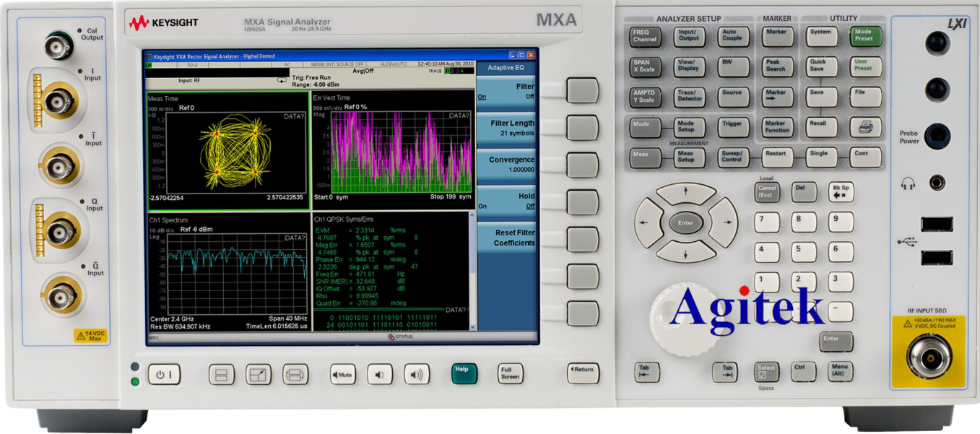The image size is (980, 434).
Task: Tap the up arrow navigation key
Action: pos(685,194)
